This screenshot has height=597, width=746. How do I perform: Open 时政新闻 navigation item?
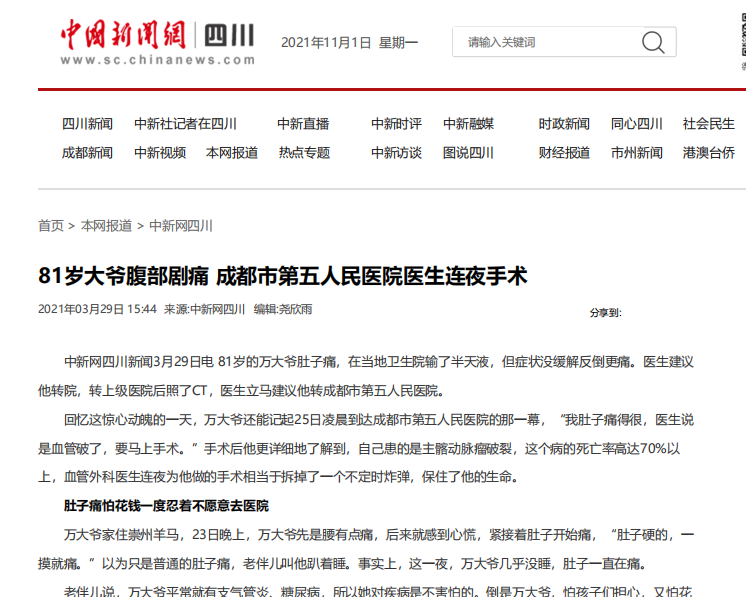click(564, 124)
